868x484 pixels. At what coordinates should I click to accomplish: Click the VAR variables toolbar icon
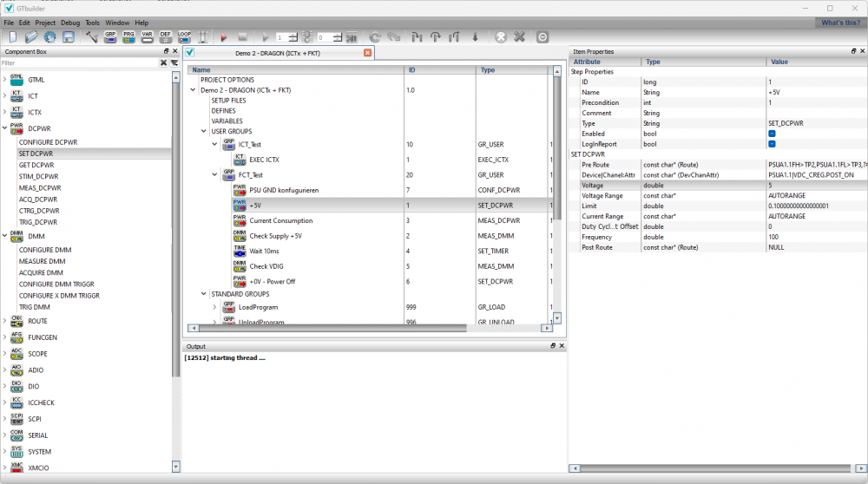[x=147, y=36]
